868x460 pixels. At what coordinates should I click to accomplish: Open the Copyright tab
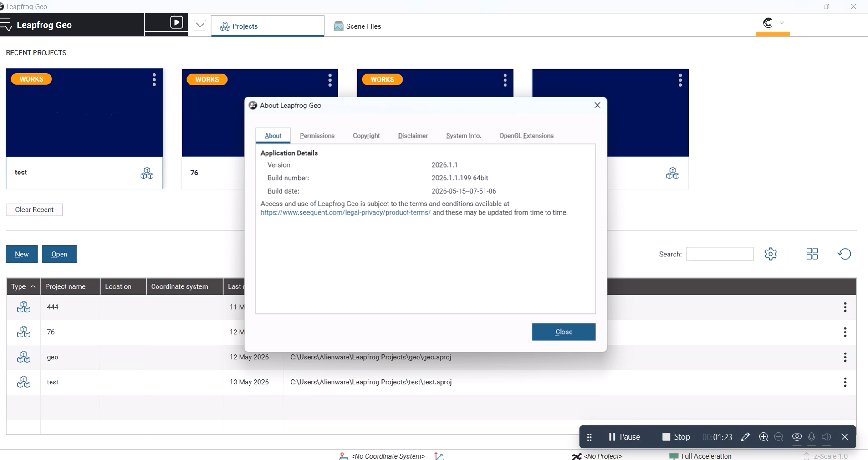tap(366, 136)
